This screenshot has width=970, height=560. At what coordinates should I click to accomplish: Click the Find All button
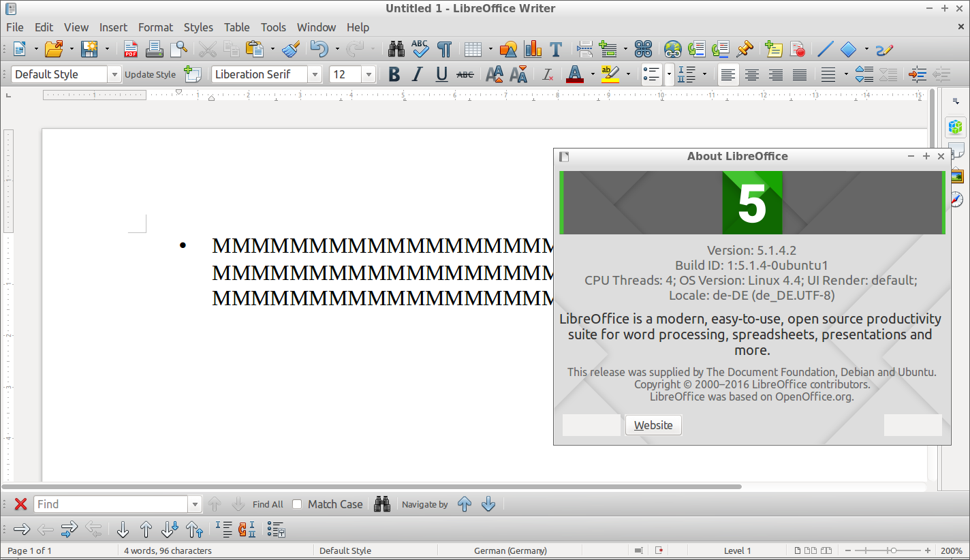click(268, 504)
